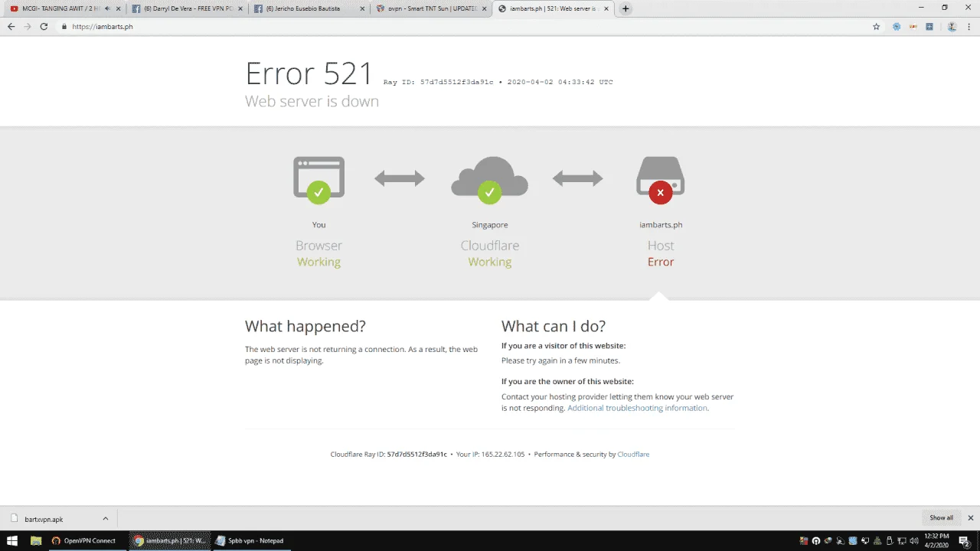This screenshot has width=980, height=551.
Task: Open the Chrome profile avatar
Action: (952, 26)
